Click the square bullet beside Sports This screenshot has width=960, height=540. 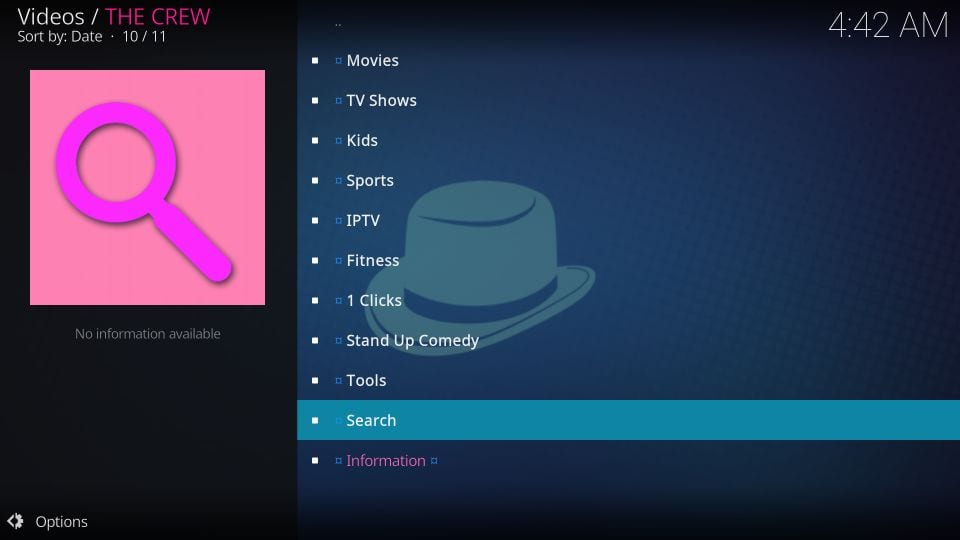click(x=315, y=181)
